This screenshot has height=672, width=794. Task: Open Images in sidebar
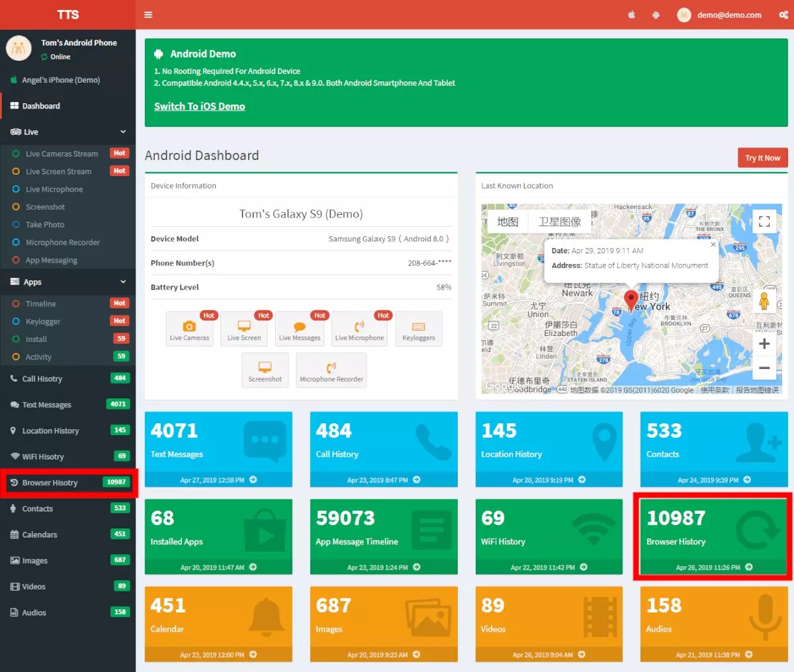coord(67,560)
